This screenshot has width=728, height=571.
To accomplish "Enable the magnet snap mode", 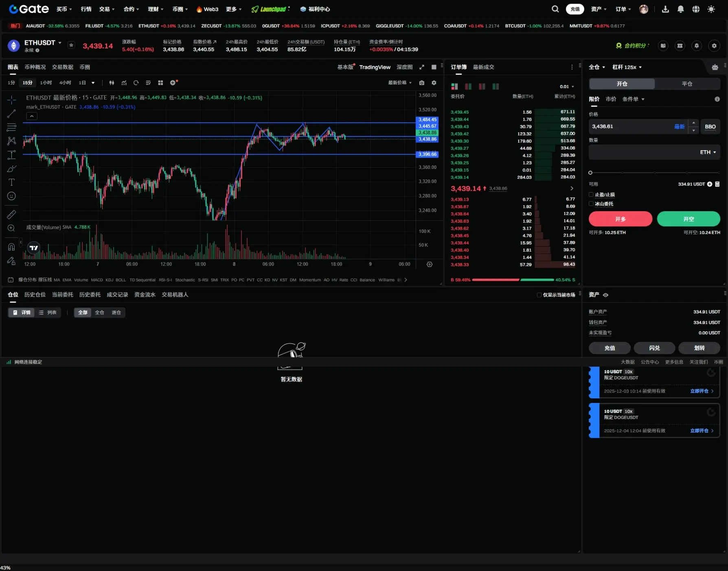I will 11,247.
